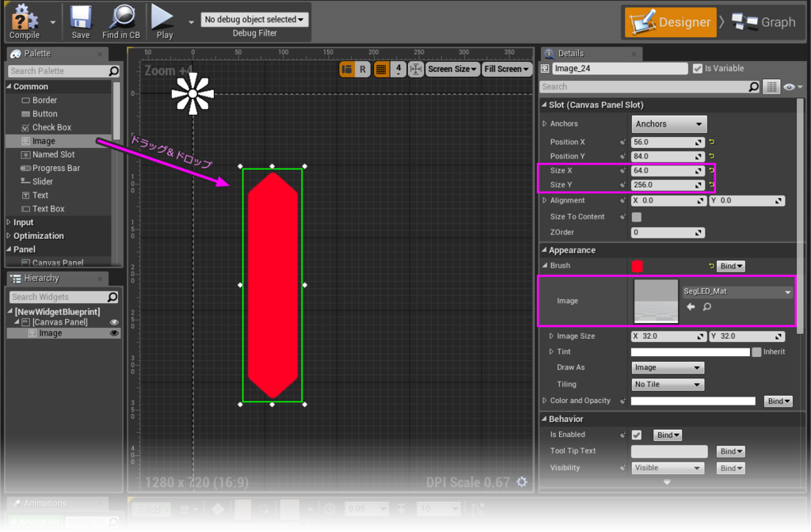Open Play options dropdown arrow
Viewport: 811px width, 532px height.
191,22
